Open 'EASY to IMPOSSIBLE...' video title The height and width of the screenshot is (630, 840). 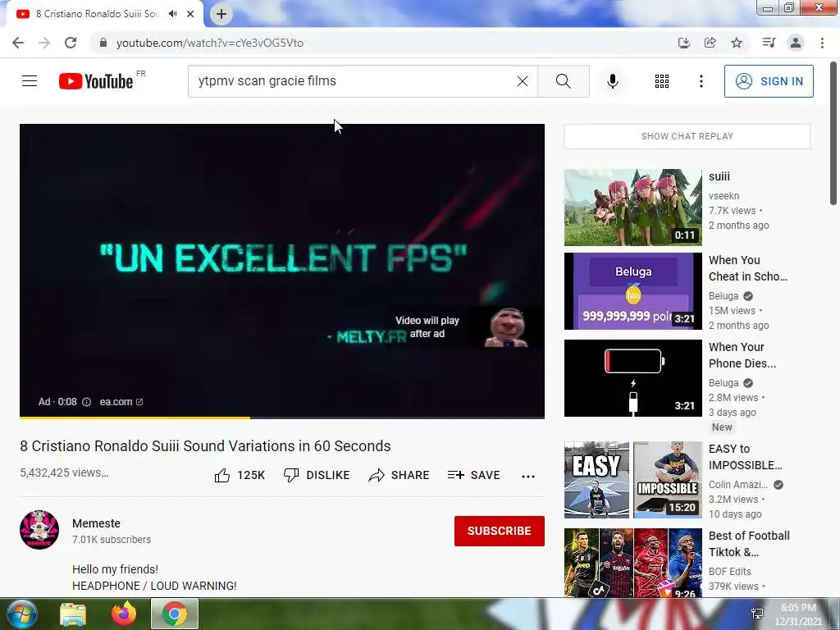pos(745,457)
